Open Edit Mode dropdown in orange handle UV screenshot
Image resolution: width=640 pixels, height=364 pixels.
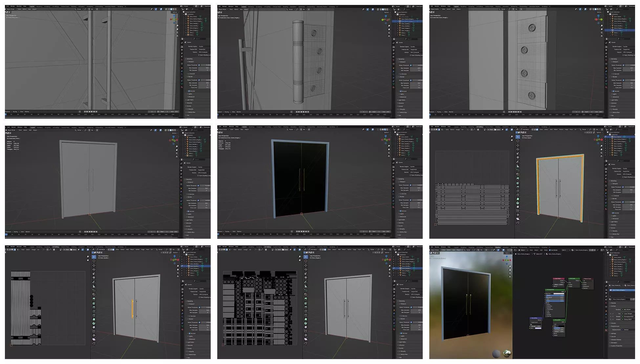[x=102, y=250]
